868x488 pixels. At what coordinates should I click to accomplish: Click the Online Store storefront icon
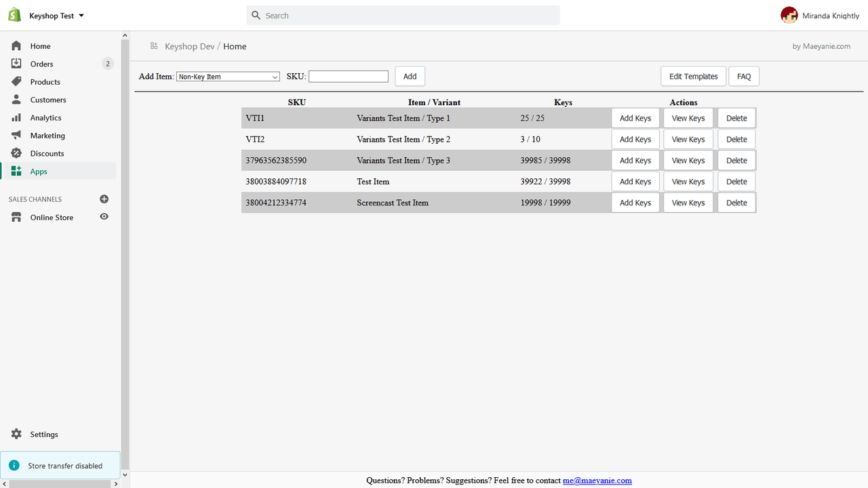tap(16, 218)
